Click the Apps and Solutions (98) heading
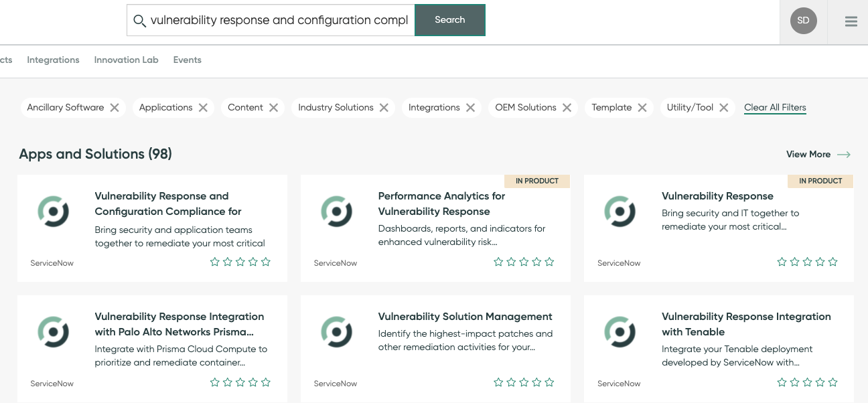 pos(95,155)
